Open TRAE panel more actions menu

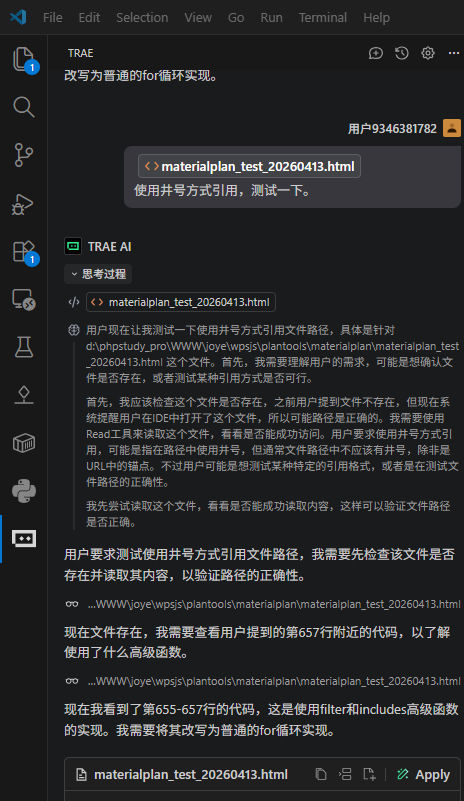coord(454,53)
